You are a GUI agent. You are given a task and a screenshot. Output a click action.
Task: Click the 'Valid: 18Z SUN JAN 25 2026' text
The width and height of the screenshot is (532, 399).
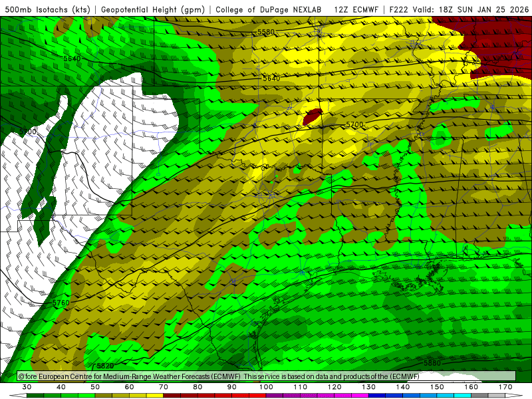point(471,9)
